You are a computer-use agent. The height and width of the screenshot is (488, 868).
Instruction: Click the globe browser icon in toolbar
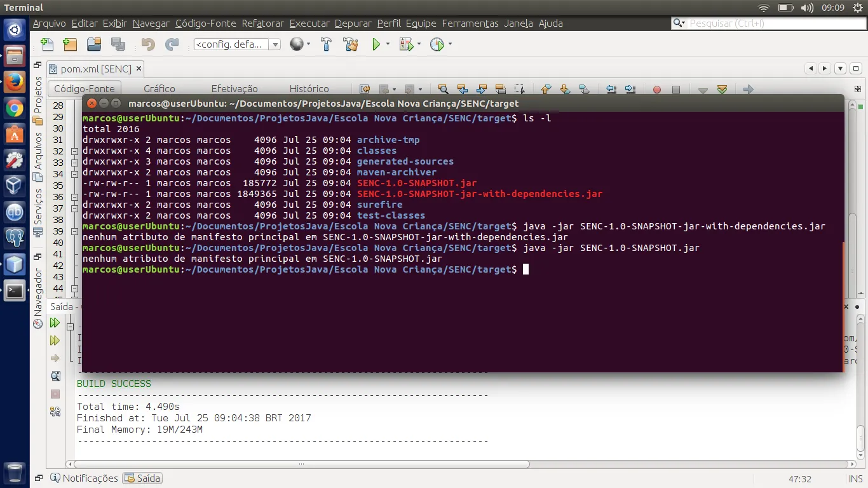296,44
